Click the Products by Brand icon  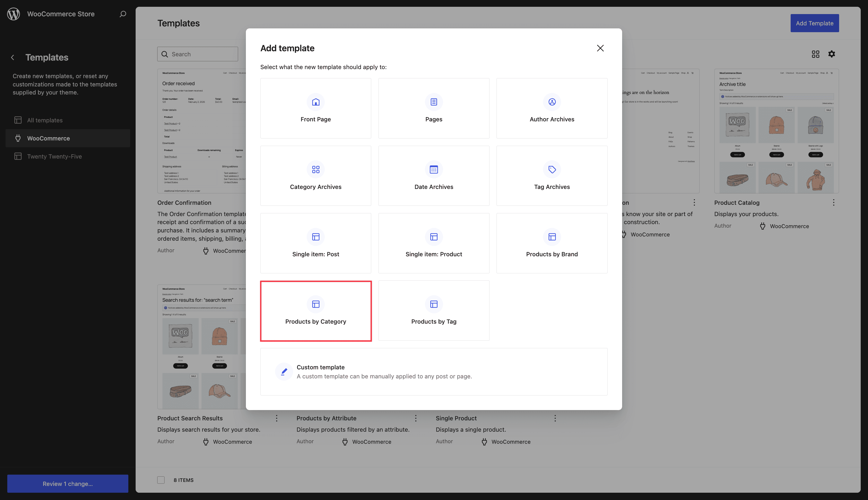(x=551, y=237)
